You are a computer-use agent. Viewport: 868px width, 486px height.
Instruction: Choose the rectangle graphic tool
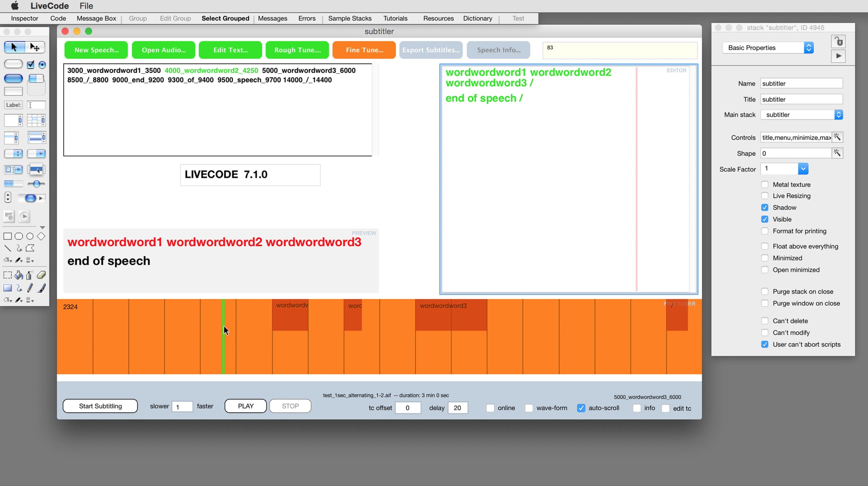7,236
